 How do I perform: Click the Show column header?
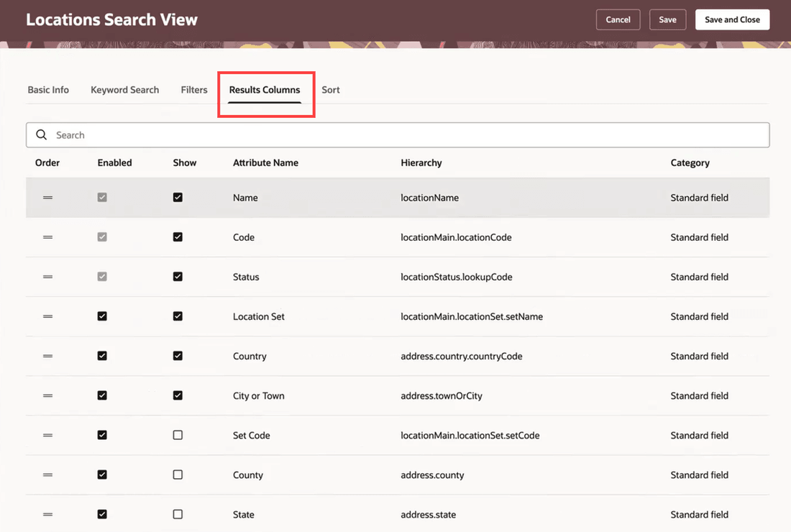pyautogui.click(x=185, y=163)
